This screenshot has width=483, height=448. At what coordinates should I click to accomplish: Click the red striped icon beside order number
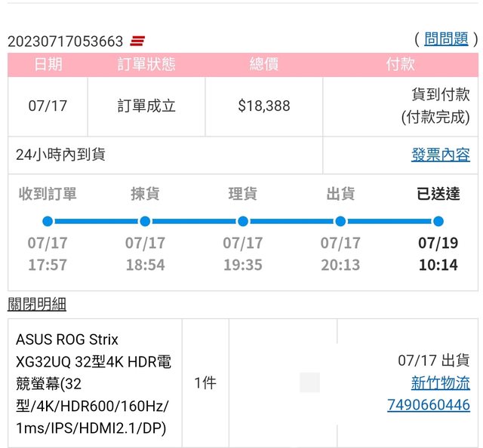point(138,41)
